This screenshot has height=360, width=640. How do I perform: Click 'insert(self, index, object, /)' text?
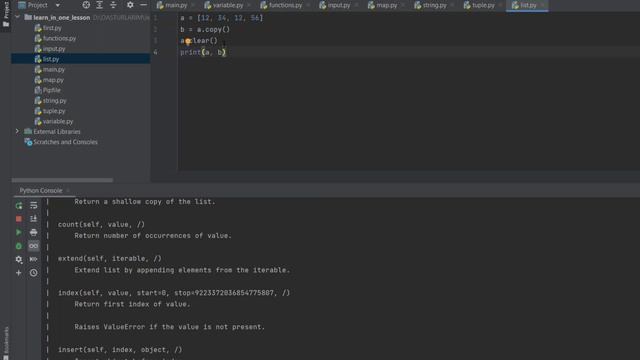pos(120,350)
